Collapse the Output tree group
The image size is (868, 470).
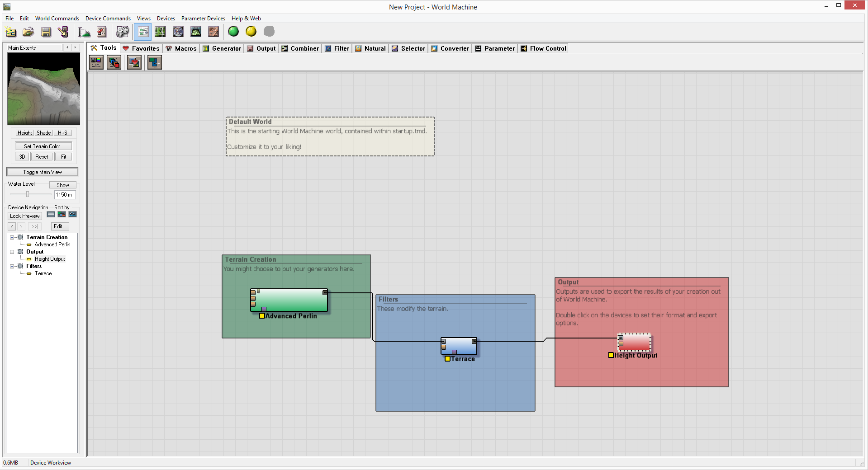point(12,252)
